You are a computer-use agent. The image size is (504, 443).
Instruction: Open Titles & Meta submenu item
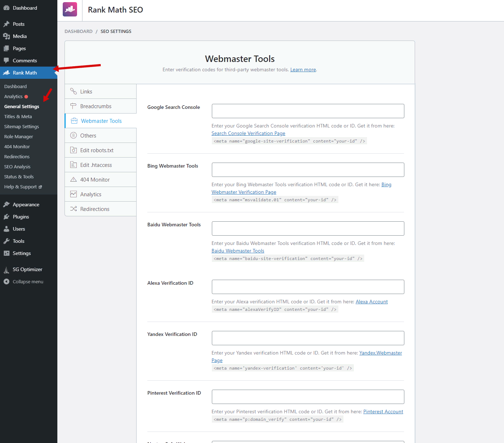click(18, 116)
